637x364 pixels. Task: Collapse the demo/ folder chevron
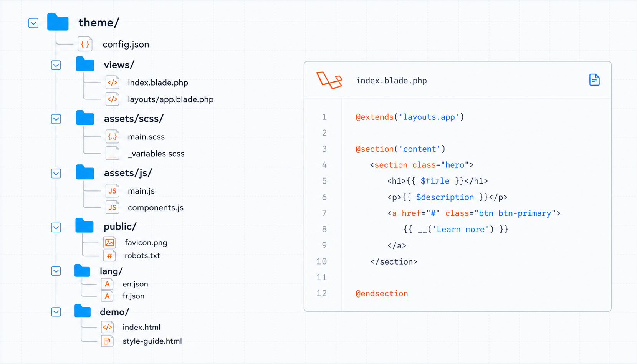point(56,312)
